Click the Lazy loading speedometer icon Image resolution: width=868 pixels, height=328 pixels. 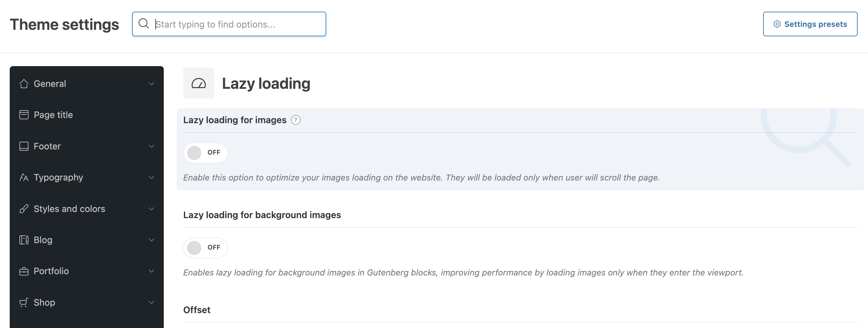(198, 83)
